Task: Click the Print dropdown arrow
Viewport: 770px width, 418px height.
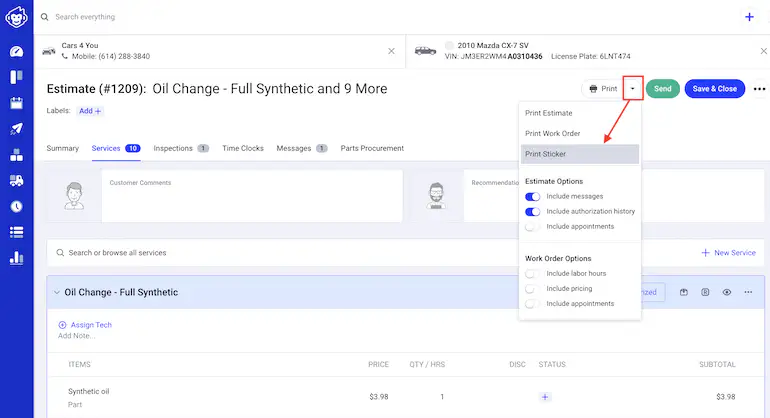Action: [x=632, y=89]
